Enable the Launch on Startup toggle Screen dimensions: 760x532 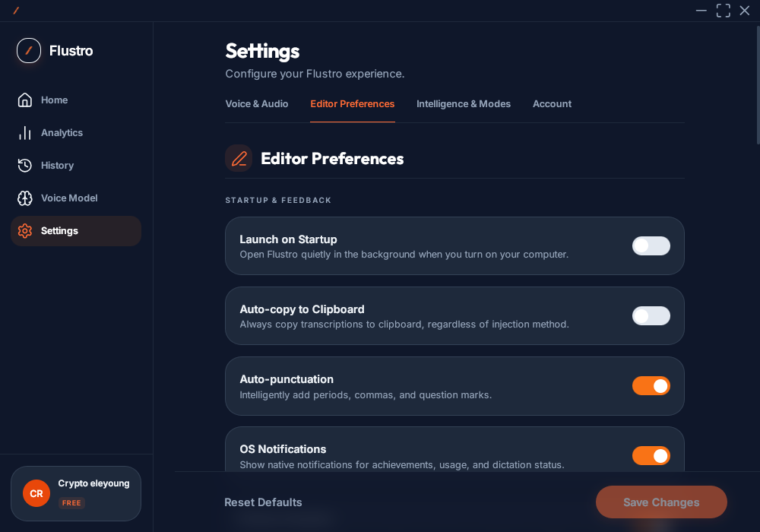click(651, 245)
